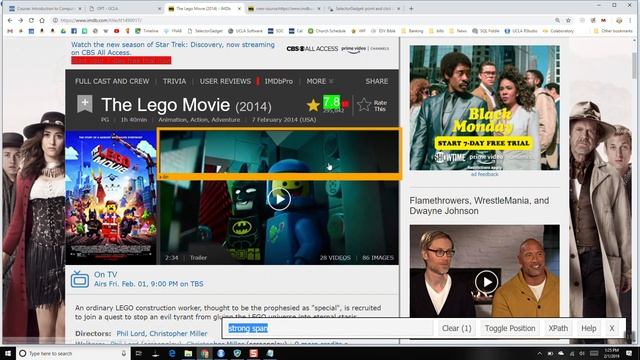The height and width of the screenshot is (360, 640).
Task: Reload the IMDb page
Action: pyautogui.click(x=31, y=20)
